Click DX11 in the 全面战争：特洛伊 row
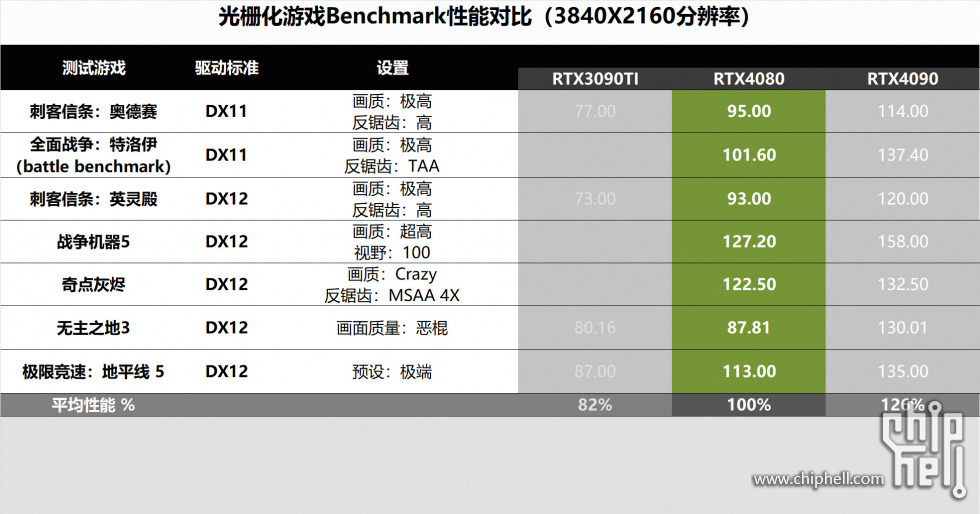 (226, 155)
